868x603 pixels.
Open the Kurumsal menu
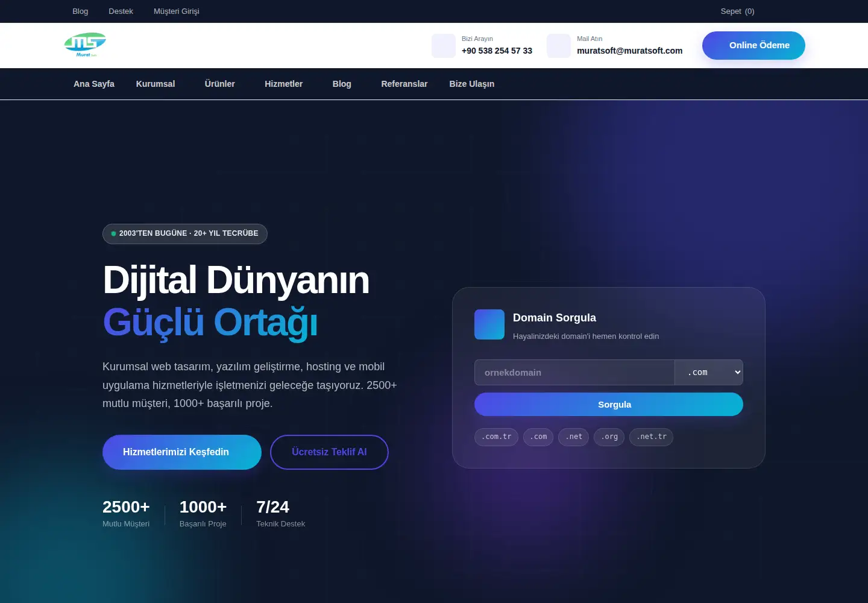pos(156,84)
